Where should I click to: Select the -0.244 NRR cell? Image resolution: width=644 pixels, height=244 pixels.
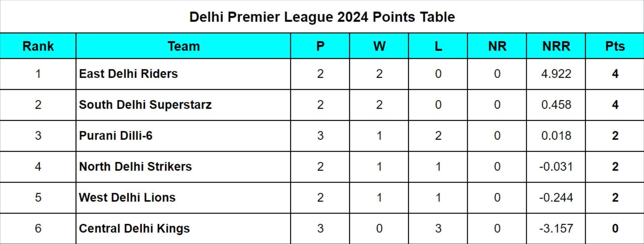pyautogui.click(x=556, y=198)
